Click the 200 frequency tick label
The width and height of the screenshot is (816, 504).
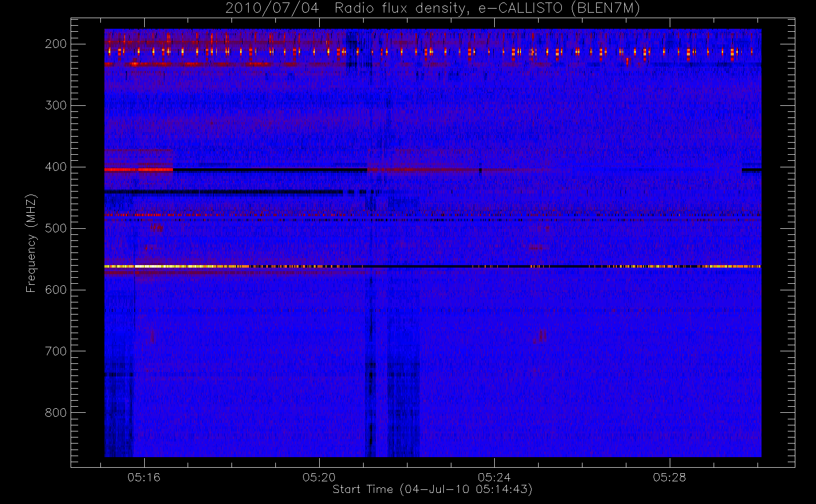tap(55, 44)
